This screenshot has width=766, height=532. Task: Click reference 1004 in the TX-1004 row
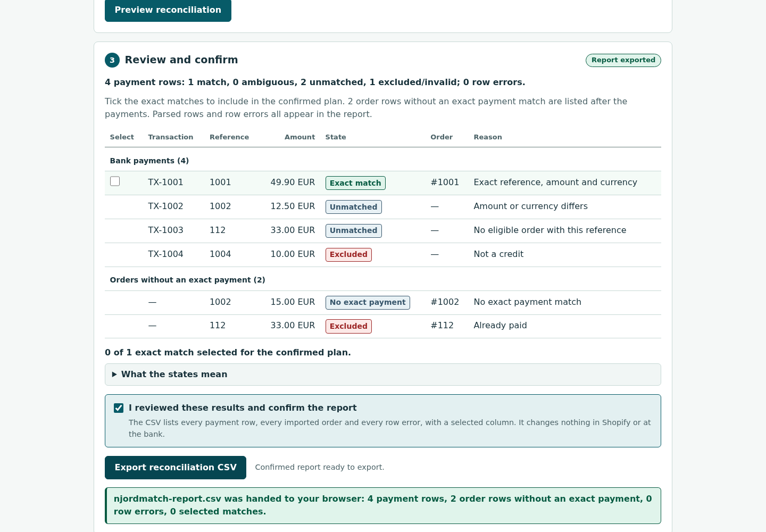[x=220, y=254]
